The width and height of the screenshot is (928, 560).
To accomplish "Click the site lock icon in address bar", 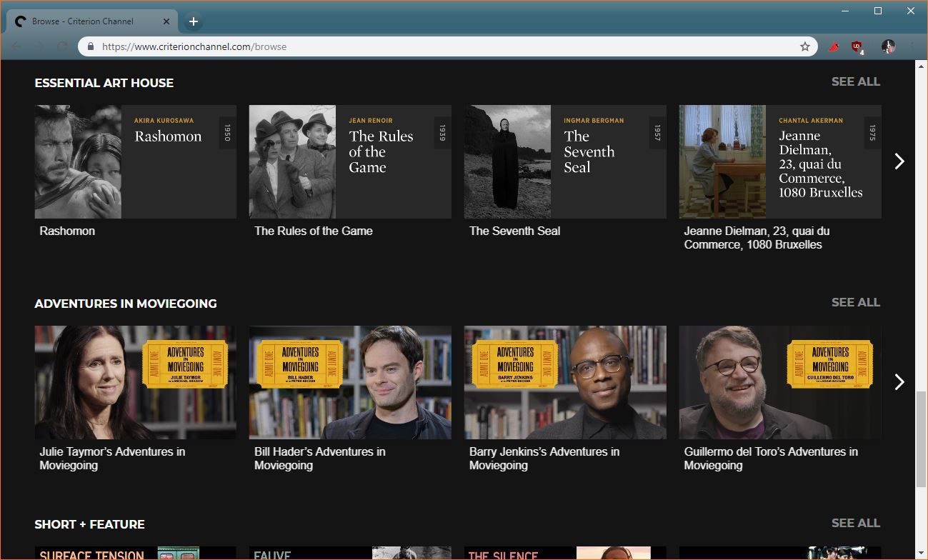I will (x=91, y=46).
